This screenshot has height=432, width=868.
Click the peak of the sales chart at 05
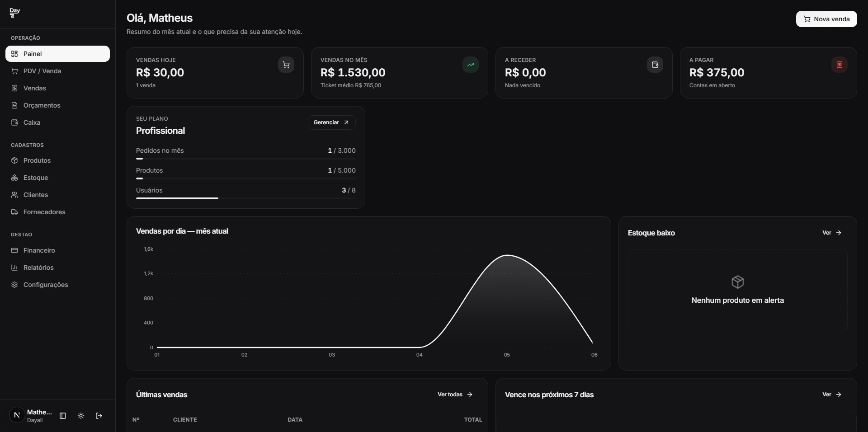(x=507, y=255)
